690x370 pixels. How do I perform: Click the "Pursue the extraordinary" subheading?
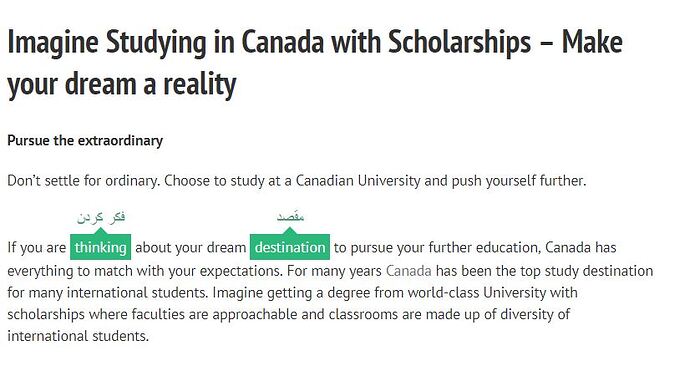(85, 141)
